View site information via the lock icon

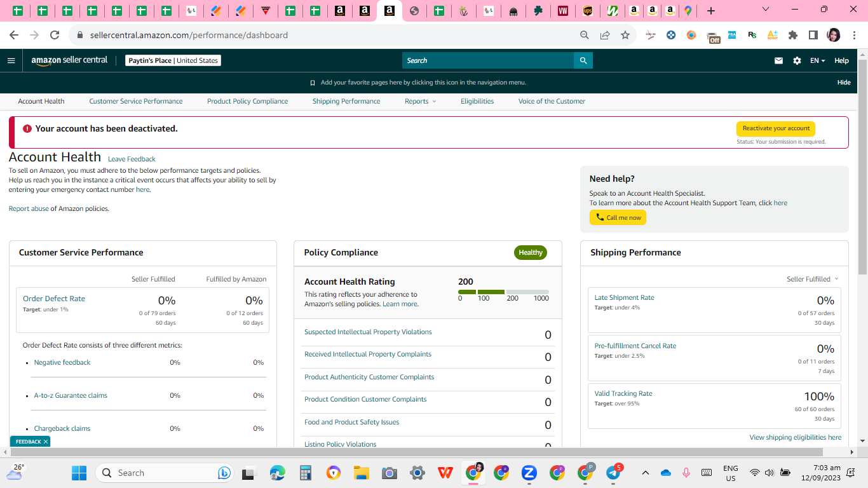[80, 35]
